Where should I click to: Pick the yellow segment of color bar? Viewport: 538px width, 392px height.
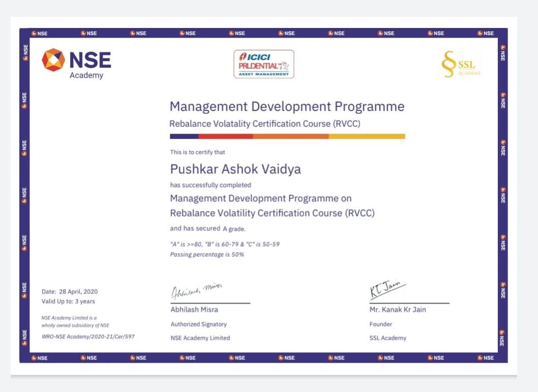[x=367, y=136]
